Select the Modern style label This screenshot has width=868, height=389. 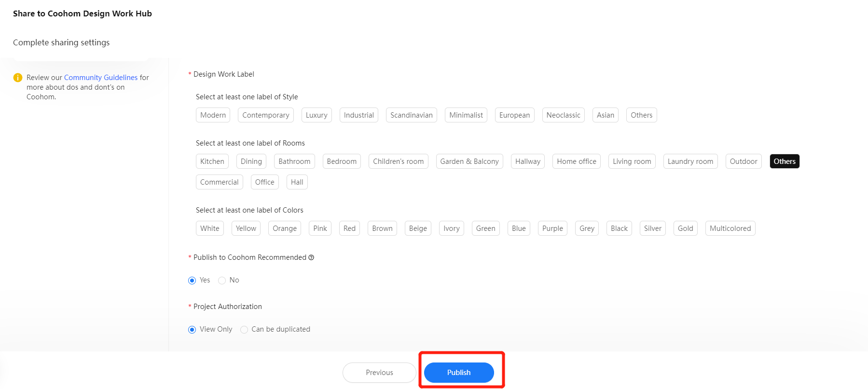213,115
